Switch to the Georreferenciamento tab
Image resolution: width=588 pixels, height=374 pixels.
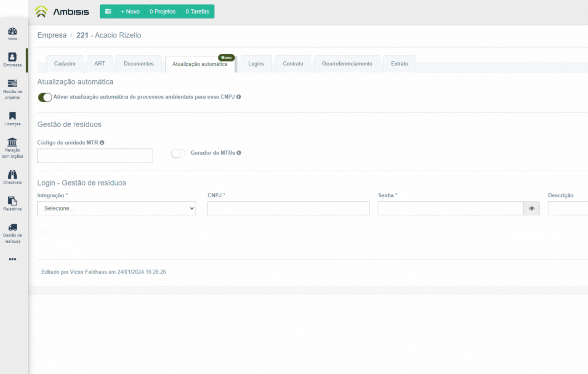coord(347,64)
